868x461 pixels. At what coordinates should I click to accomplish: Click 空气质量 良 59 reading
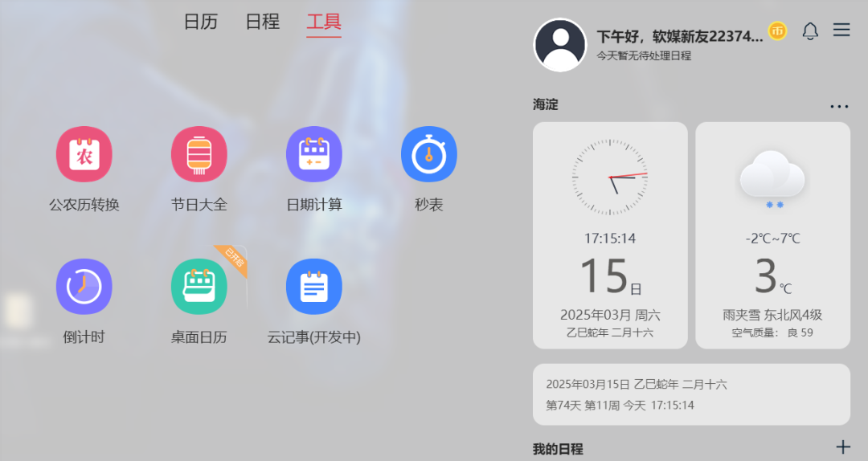pyautogui.click(x=773, y=332)
